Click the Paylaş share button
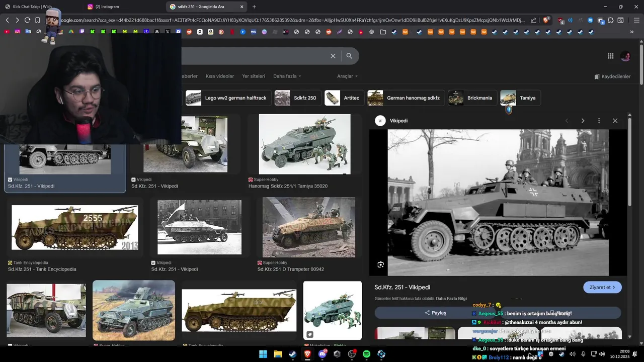The width and height of the screenshot is (644, 362). [436, 313]
